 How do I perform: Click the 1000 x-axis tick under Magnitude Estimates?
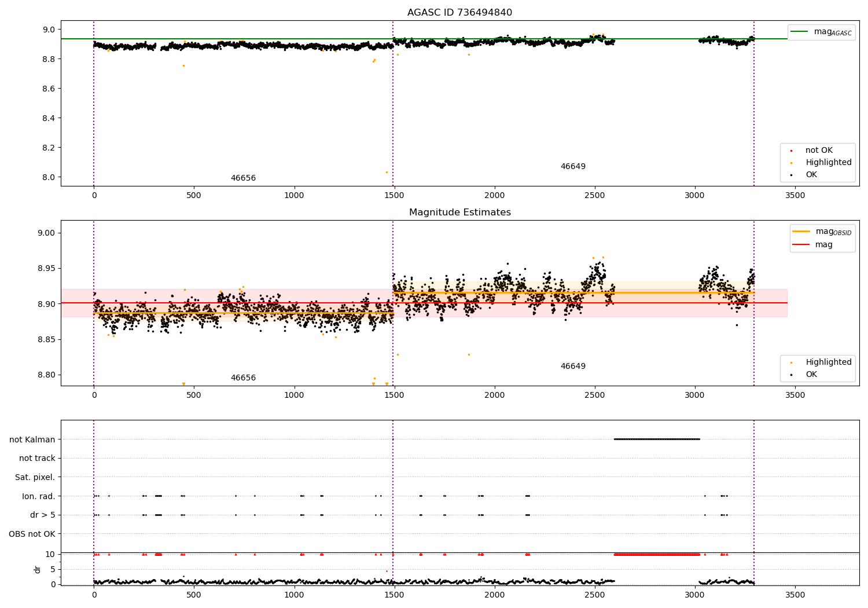point(295,395)
